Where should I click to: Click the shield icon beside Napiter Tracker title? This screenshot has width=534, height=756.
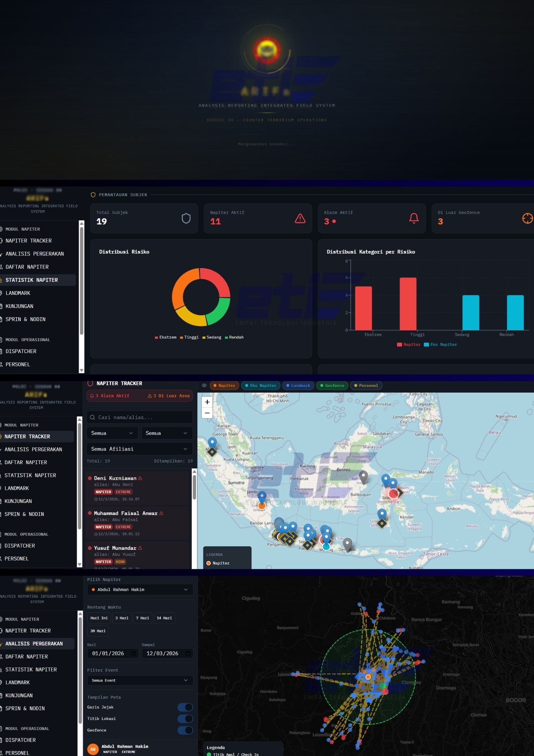pos(90,383)
